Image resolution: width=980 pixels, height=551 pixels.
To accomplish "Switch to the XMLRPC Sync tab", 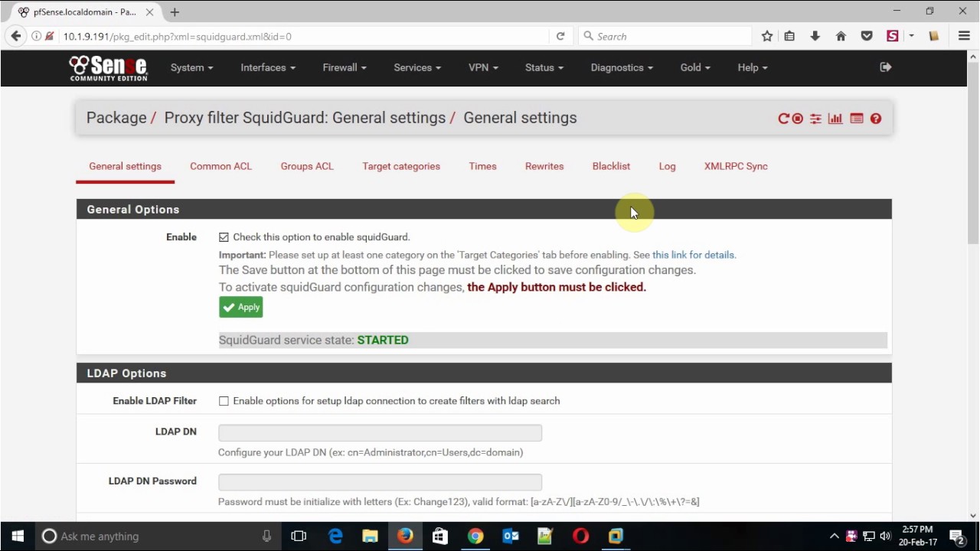I will 736,166.
